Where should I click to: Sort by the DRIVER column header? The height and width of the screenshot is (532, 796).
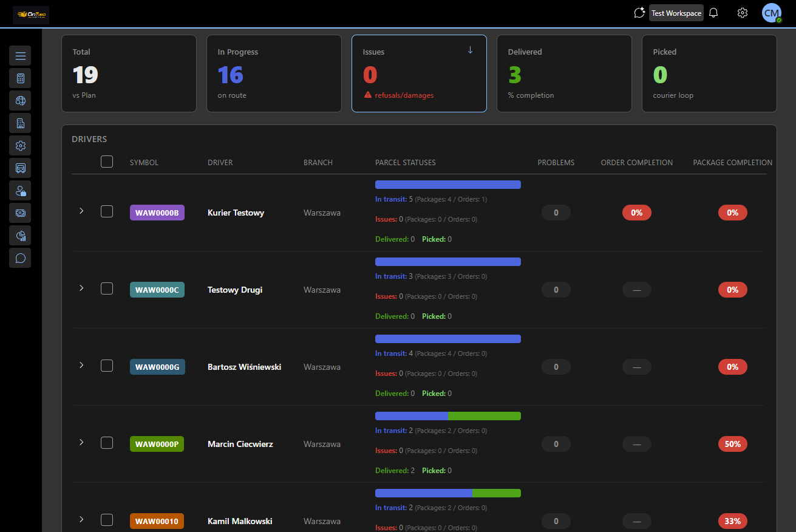220,163
